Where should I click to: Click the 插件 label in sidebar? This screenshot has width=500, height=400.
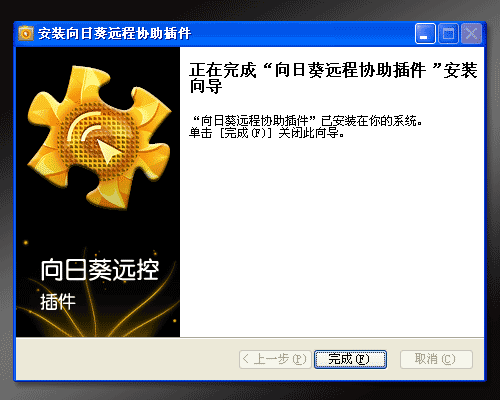point(58,302)
